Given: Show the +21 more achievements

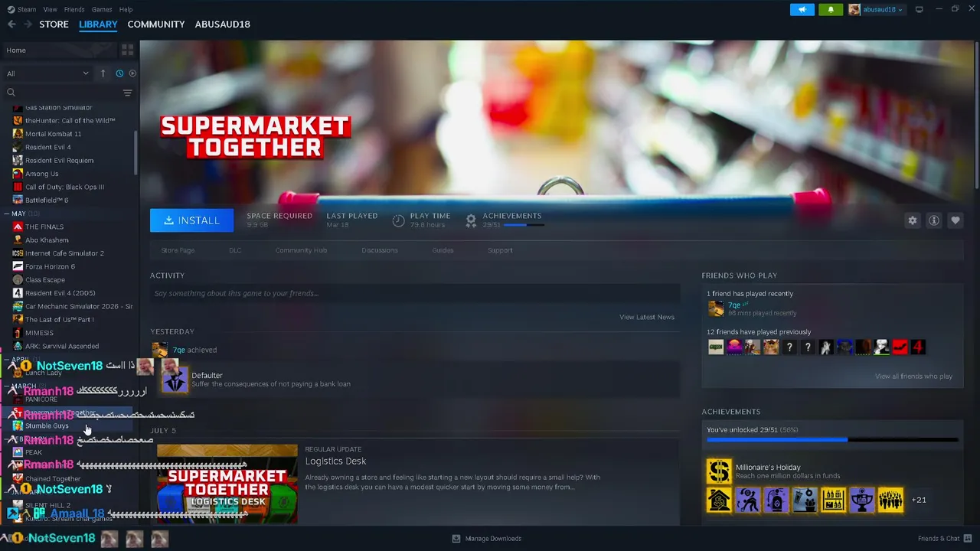Looking at the screenshot, I should click(x=919, y=500).
